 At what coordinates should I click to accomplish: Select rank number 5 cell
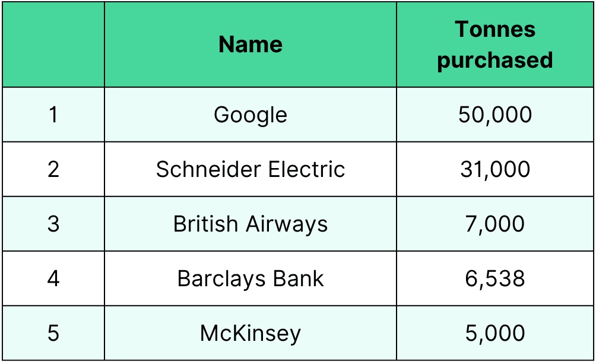tap(53, 333)
